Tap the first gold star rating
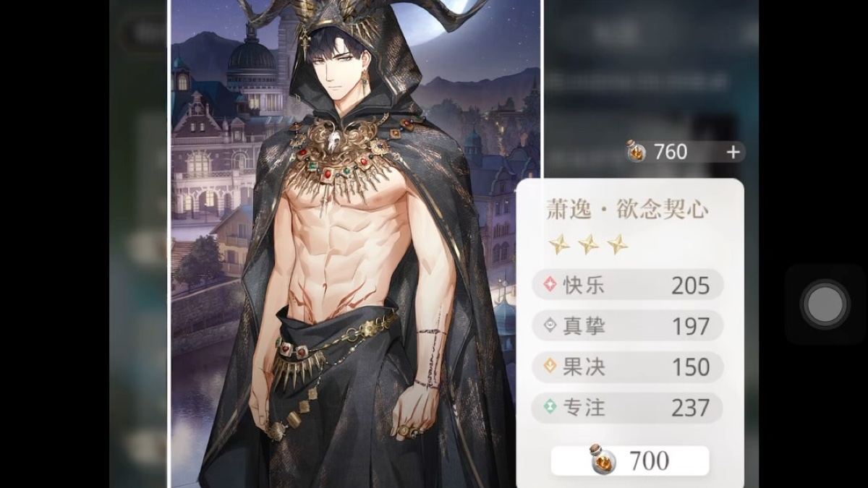Screen dimensions: 868x488 (x=559, y=244)
